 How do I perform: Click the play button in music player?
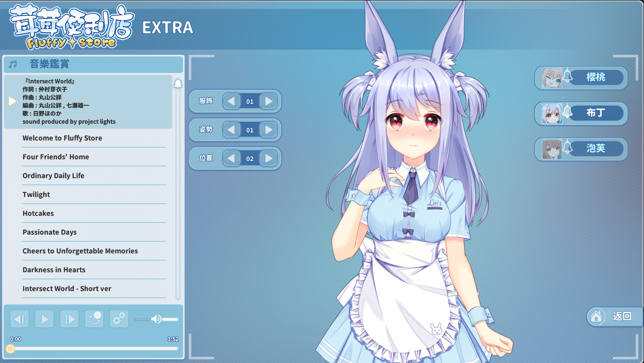coord(44,319)
